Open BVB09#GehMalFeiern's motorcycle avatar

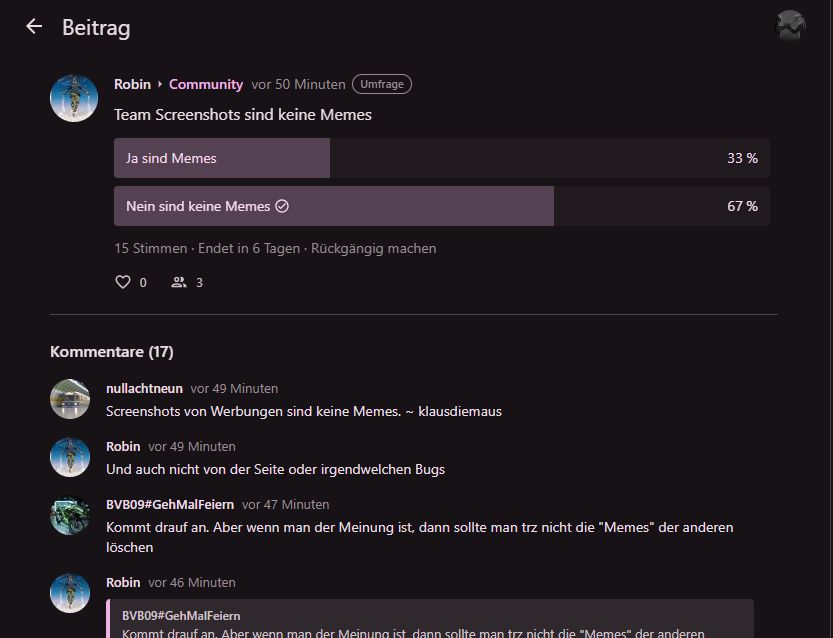coord(70,515)
